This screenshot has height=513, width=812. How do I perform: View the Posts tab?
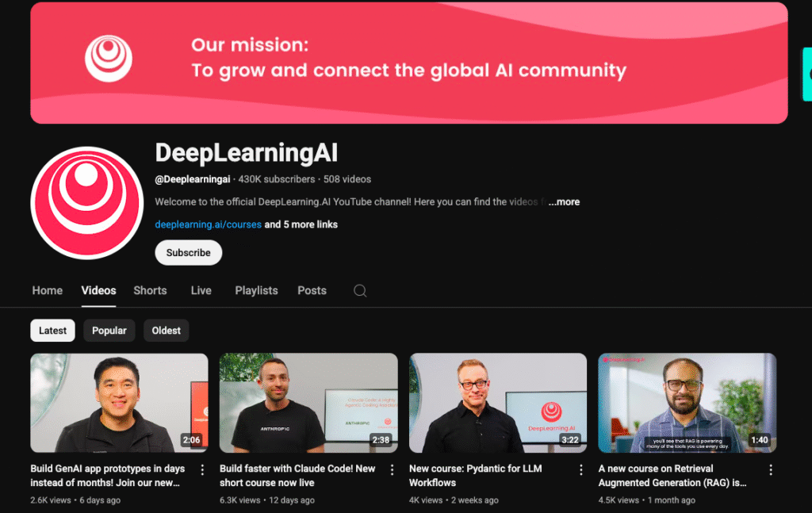pyautogui.click(x=312, y=290)
